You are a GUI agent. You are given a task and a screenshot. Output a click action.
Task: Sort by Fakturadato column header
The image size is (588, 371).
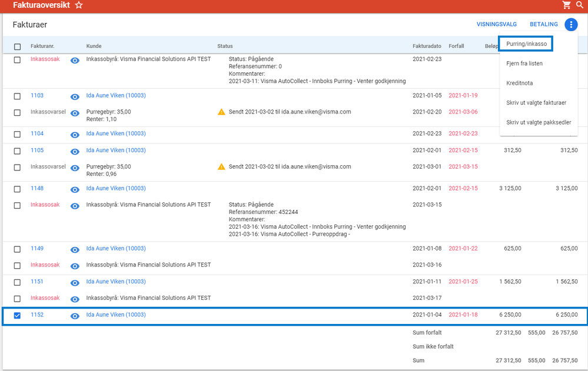[427, 46]
